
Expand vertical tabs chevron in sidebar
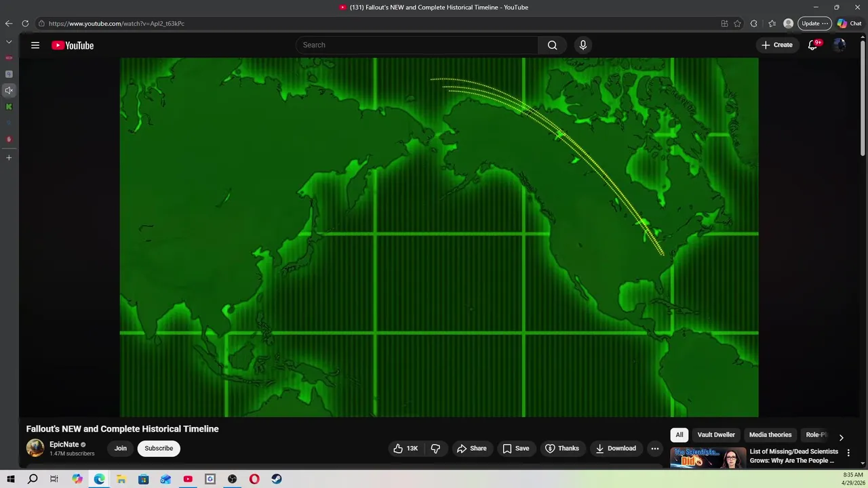coord(9,42)
